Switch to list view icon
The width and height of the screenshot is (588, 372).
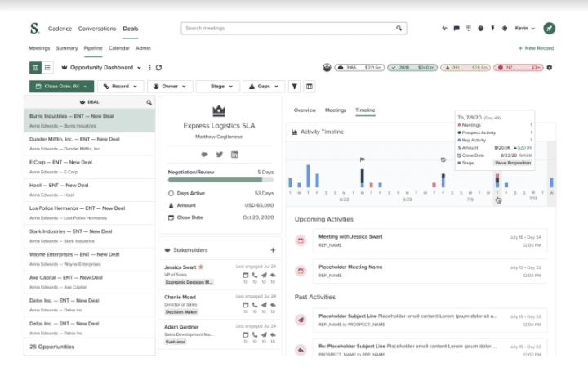[47, 68]
